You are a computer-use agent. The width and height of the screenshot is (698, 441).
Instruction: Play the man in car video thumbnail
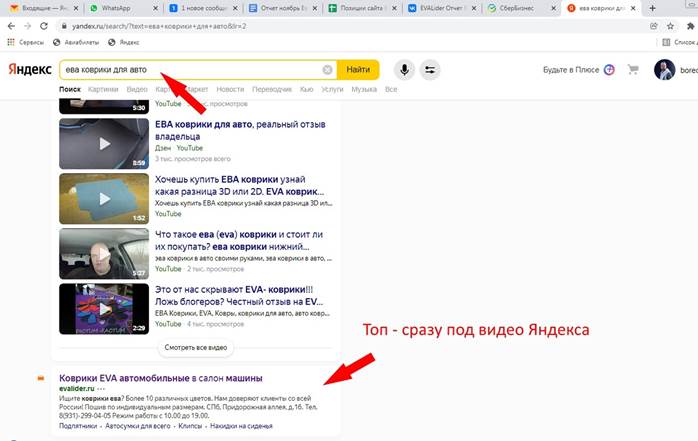point(104,254)
